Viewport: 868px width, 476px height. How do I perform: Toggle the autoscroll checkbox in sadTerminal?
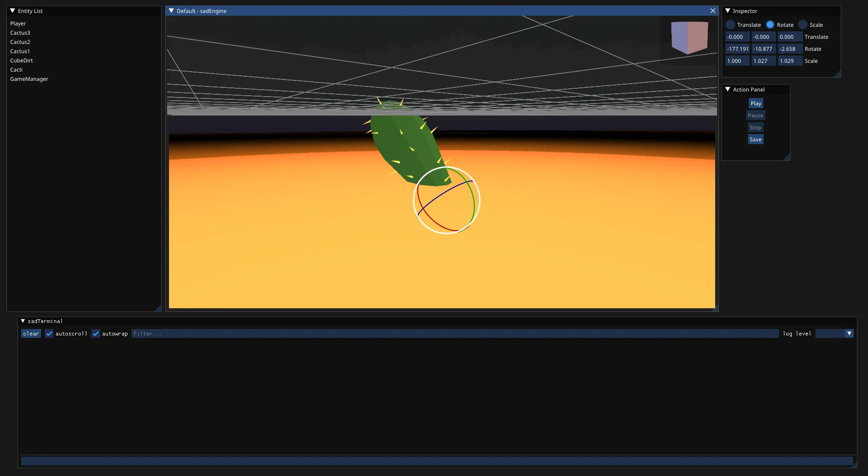pyautogui.click(x=49, y=334)
